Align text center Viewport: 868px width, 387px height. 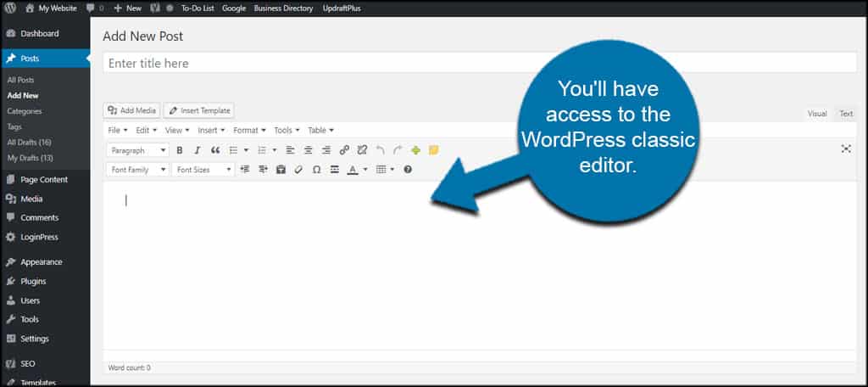(x=309, y=150)
